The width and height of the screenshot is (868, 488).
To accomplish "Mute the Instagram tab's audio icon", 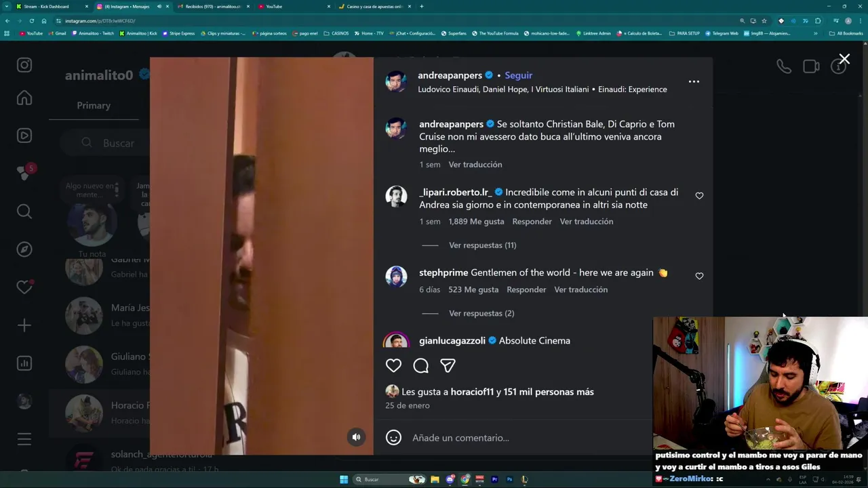I will pyautogui.click(x=159, y=6).
